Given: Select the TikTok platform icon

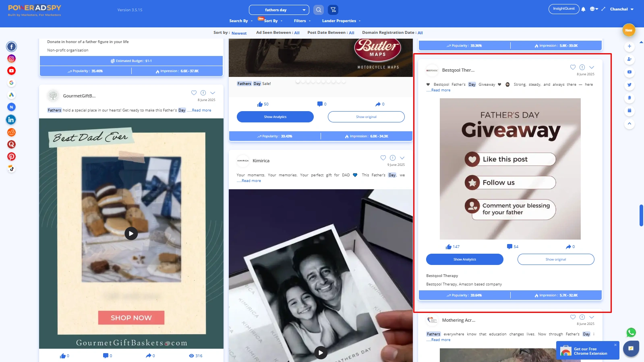Looking at the screenshot, I should pos(11,169).
